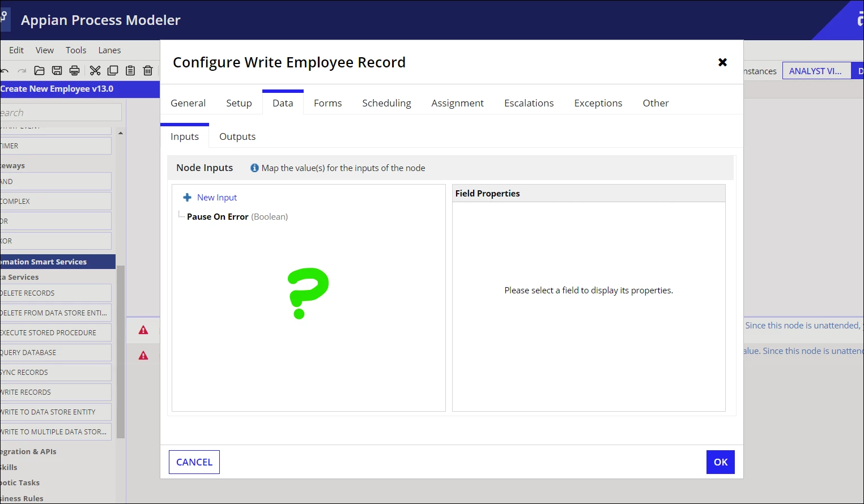Click the palette search field

pos(61,112)
